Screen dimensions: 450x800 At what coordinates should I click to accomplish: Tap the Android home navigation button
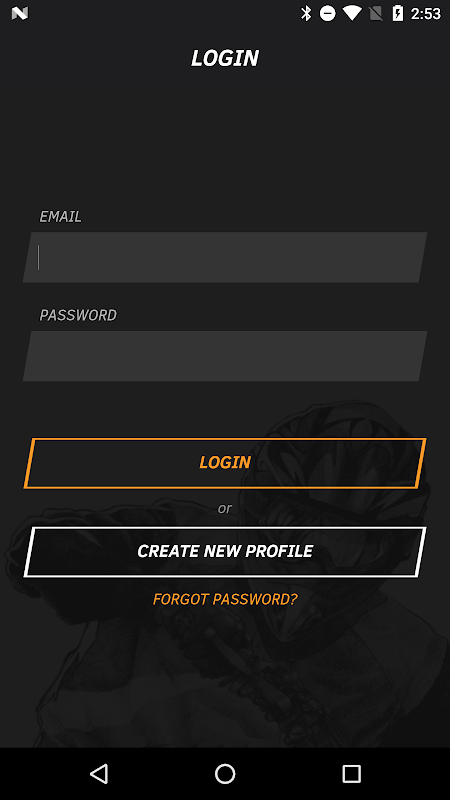tap(225, 773)
